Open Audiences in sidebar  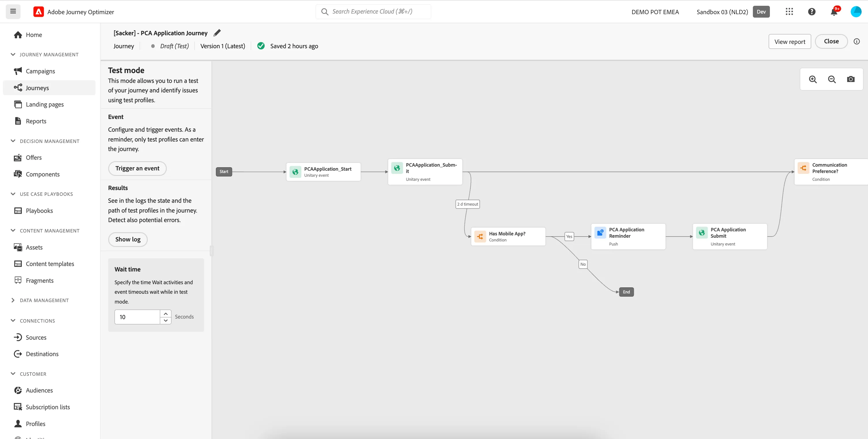tap(49, 390)
